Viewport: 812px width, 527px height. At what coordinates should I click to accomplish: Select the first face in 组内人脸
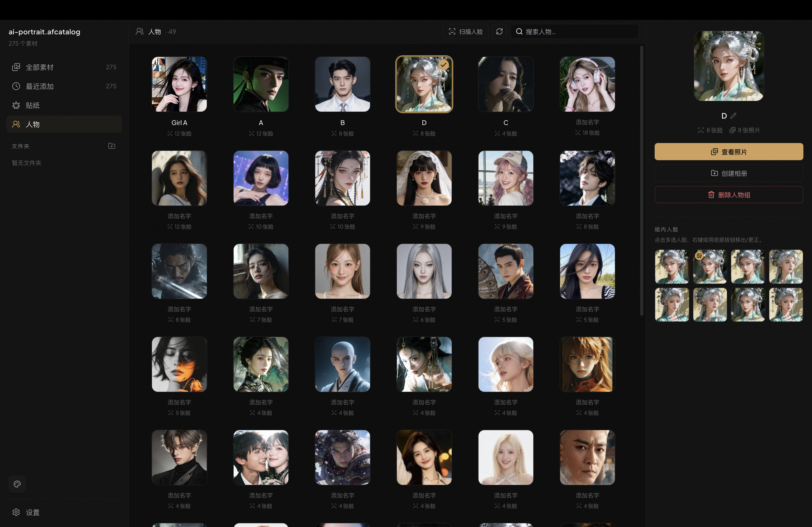point(672,266)
